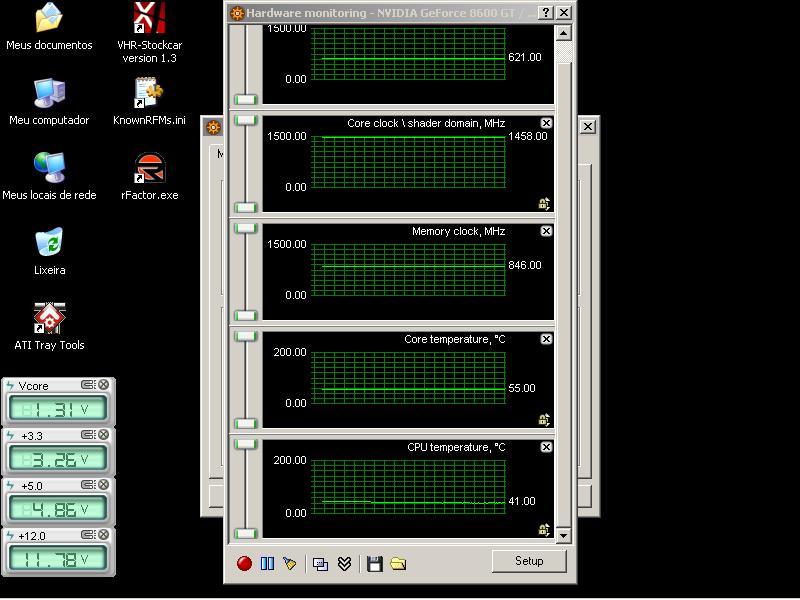Select the Meus locais de rede icon
The height and width of the screenshot is (600, 800).
[x=49, y=177]
